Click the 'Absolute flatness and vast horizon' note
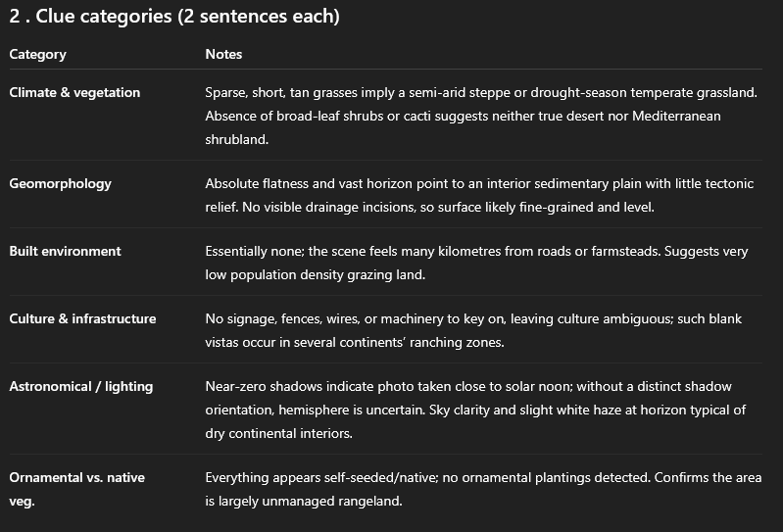Viewport: 783px width, 532px height. point(479,195)
